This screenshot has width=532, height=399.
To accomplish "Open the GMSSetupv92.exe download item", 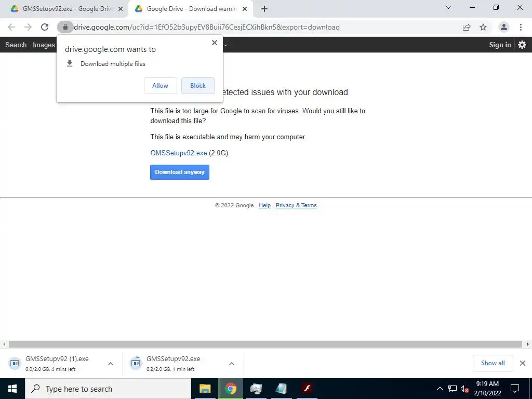I will click(x=177, y=363).
